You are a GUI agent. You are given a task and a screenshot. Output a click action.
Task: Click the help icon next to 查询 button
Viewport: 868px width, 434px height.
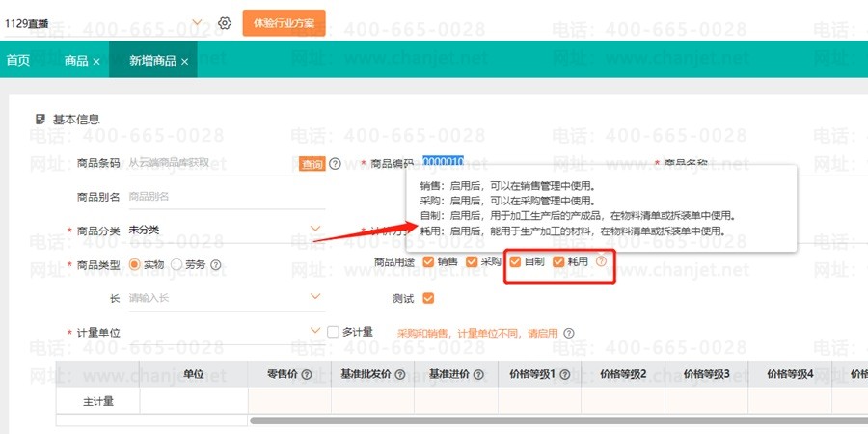(335, 164)
